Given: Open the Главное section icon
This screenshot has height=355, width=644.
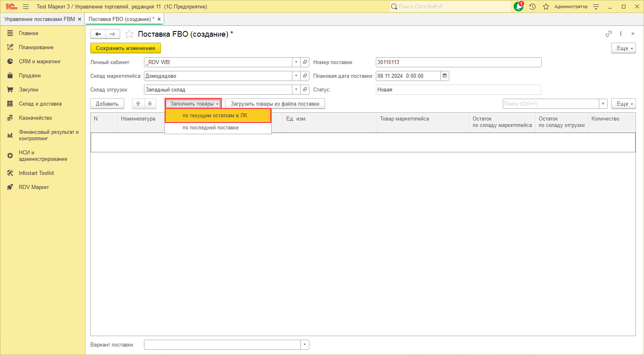Looking at the screenshot, I should (x=10, y=33).
